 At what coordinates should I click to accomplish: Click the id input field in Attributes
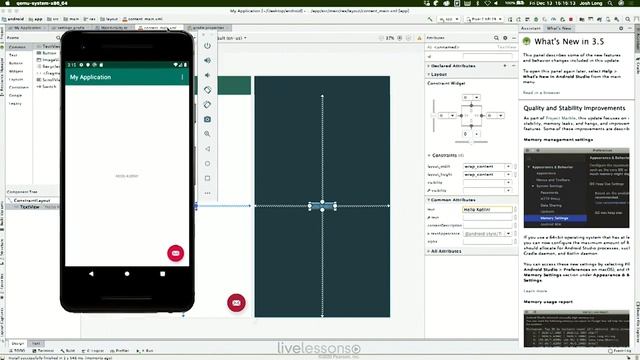487,56
